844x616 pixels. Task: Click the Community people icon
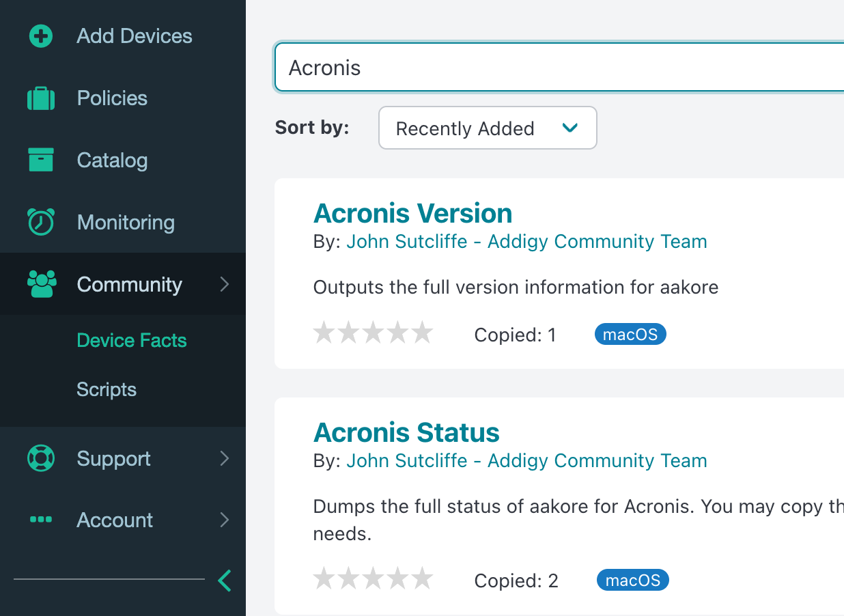point(41,284)
